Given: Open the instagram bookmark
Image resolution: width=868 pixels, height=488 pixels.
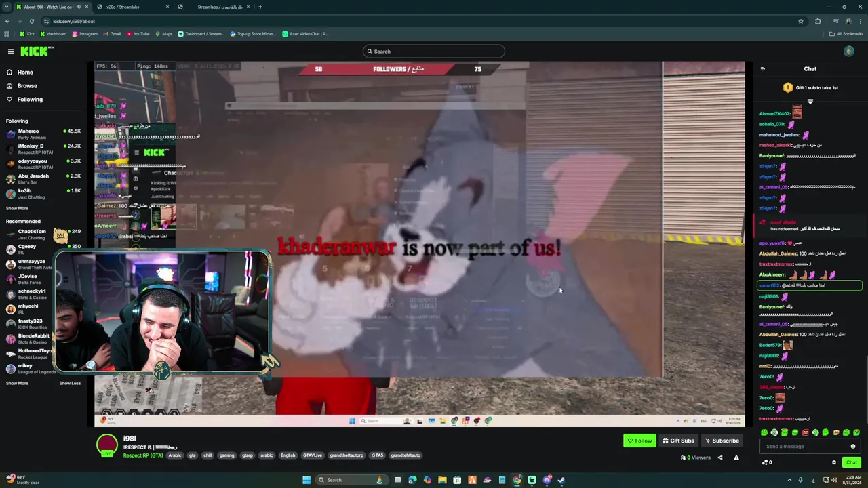Looking at the screenshot, I should 85,34.
